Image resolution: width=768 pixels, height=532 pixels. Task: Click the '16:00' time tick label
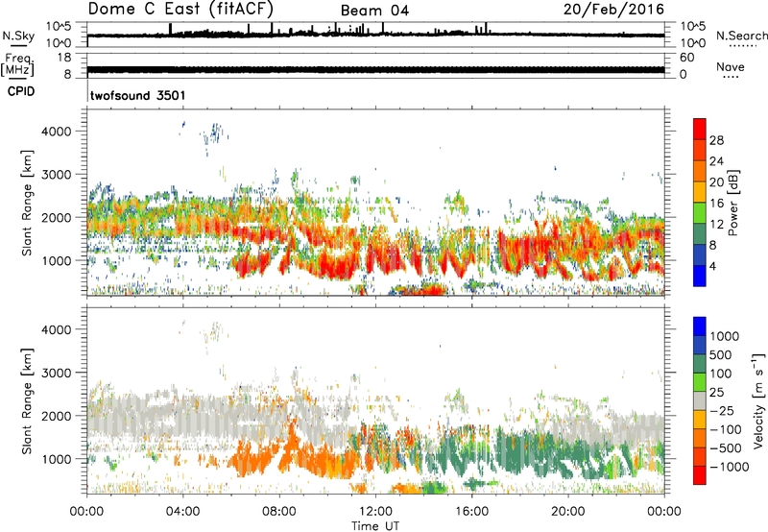coord(471,512)
